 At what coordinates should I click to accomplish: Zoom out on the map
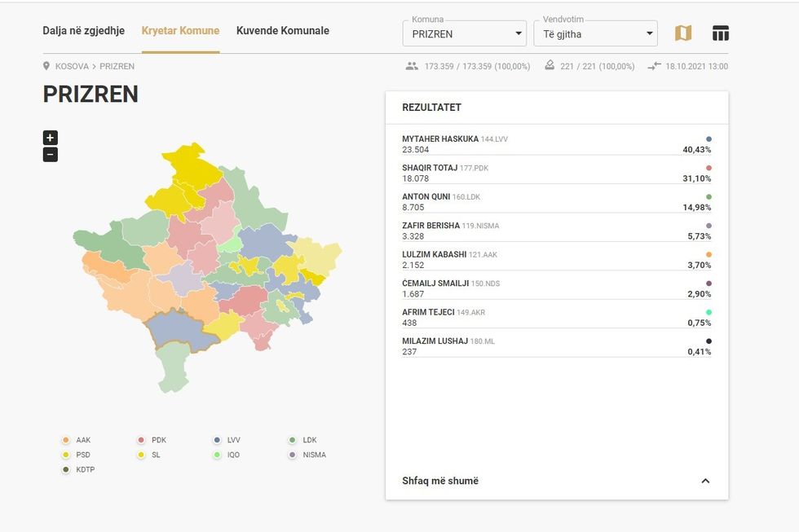coord(51,154)
